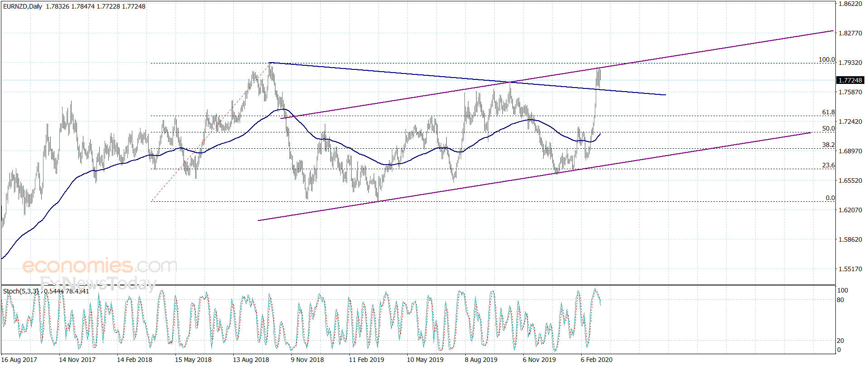The width and height of the screenshot is (868, 366).
Task: Click the 50.0 Fibonacci level label
Action: [829, 128]
